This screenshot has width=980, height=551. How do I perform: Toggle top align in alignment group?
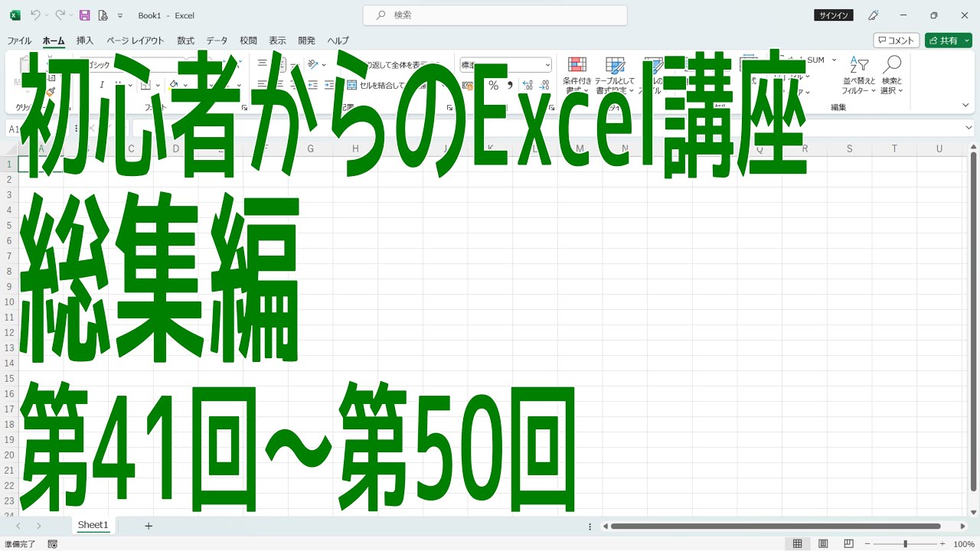(263, 65)
